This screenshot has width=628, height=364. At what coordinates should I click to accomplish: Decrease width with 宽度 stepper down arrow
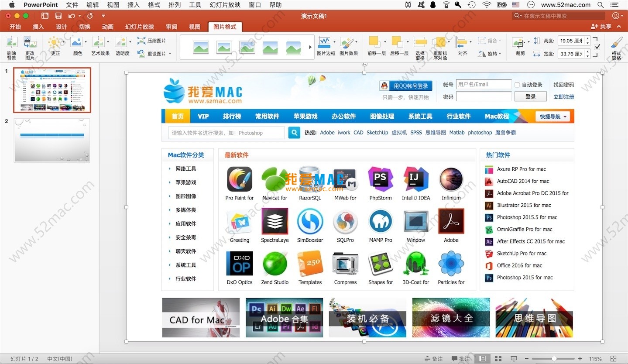coord(588,56)
